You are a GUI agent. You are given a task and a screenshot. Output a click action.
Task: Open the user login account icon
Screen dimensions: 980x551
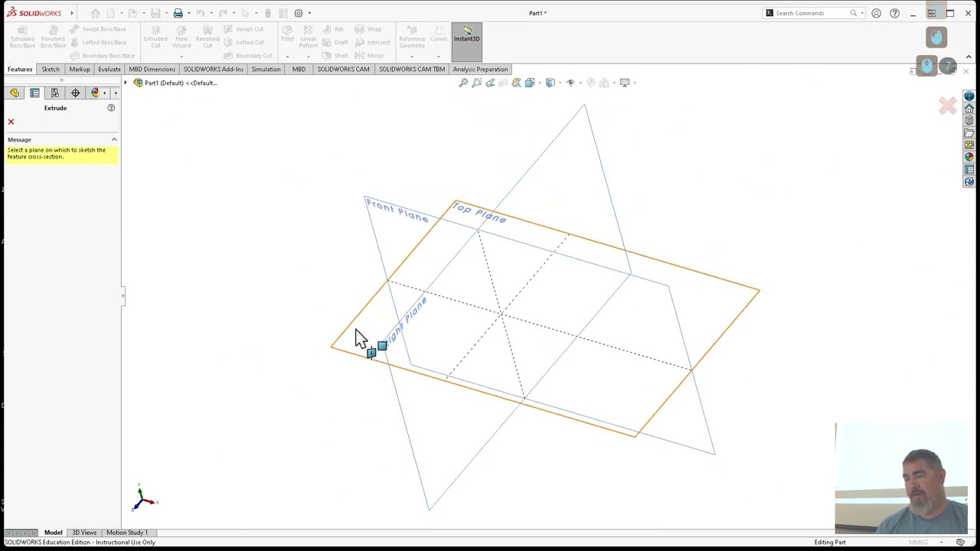[x=877, y=13]
